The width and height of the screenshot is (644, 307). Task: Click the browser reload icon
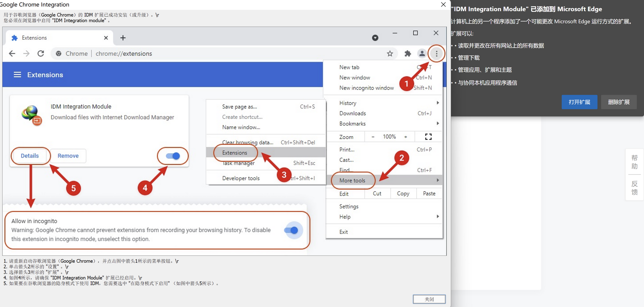coord(41,54)
